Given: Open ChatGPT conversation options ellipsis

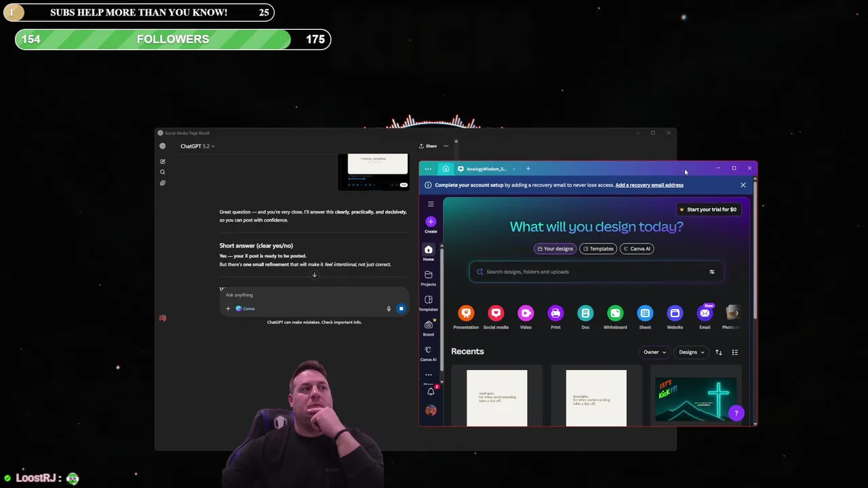Looking at the screenshot, I should (446, 146).
